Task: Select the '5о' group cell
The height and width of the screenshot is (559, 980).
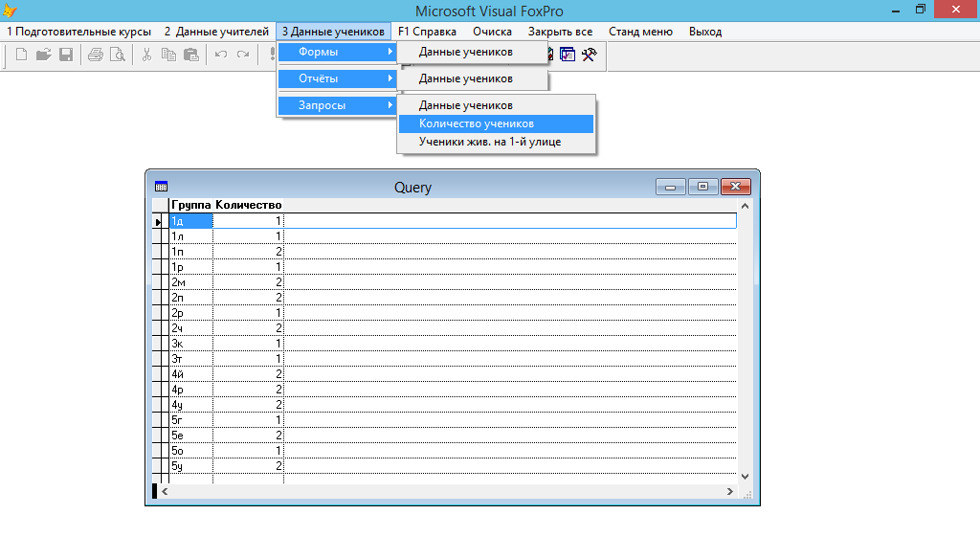Action: coord(191,451)
